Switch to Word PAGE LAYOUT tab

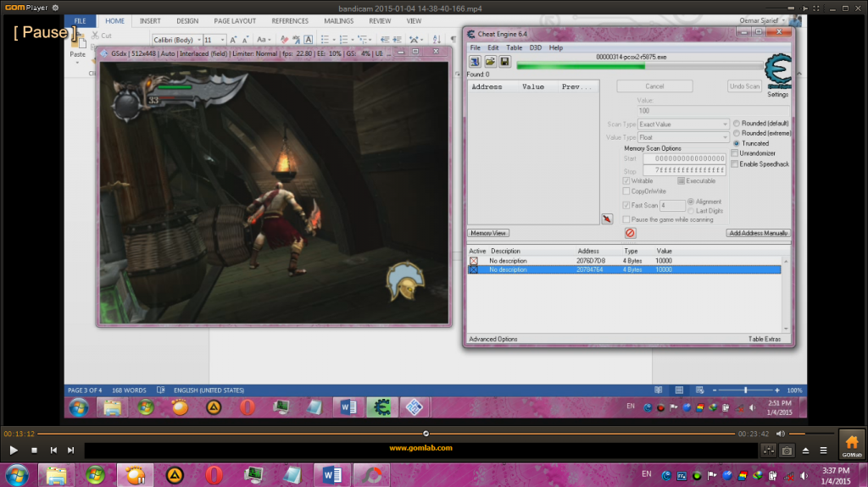pos(235,21)
